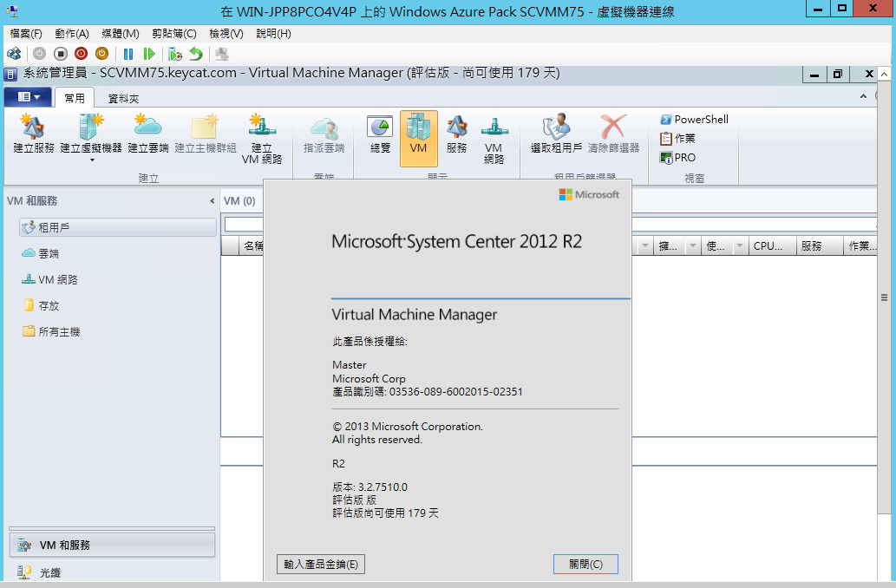The width and height of the screenshot is (896, 588).
Task: Click the green Reset/Resume VM icon
Action: click(149, 54)
